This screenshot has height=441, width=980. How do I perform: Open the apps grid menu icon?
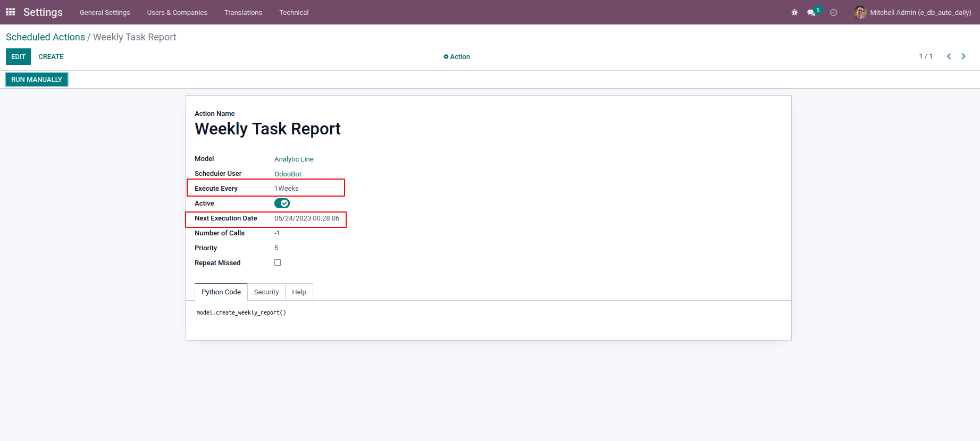tap(11, 12)
